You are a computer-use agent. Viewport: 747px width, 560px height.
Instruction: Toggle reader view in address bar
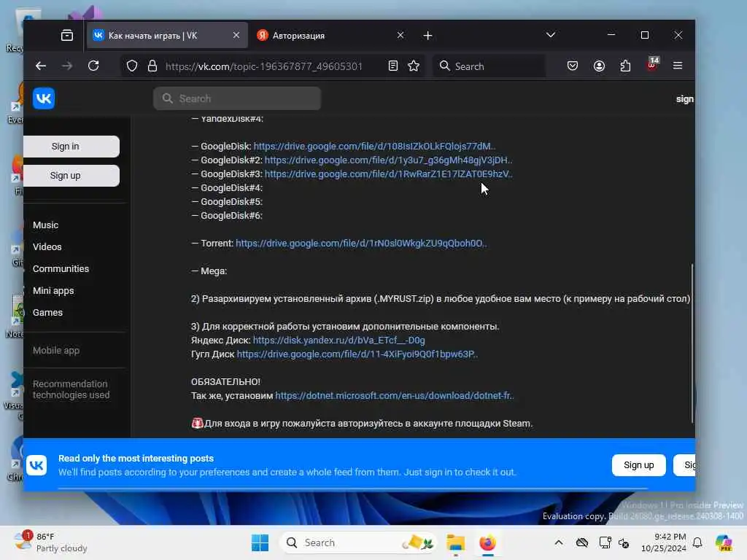393,66
